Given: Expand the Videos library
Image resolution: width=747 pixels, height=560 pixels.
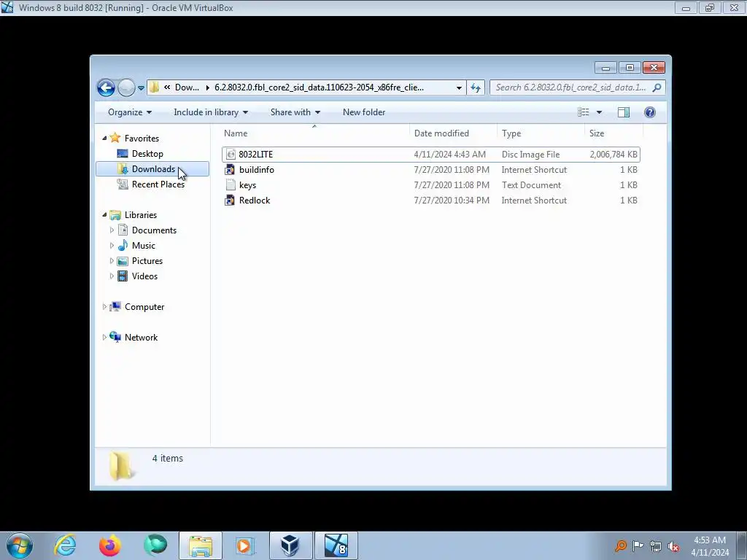Looking at the screenshot, I should [112, 276].
